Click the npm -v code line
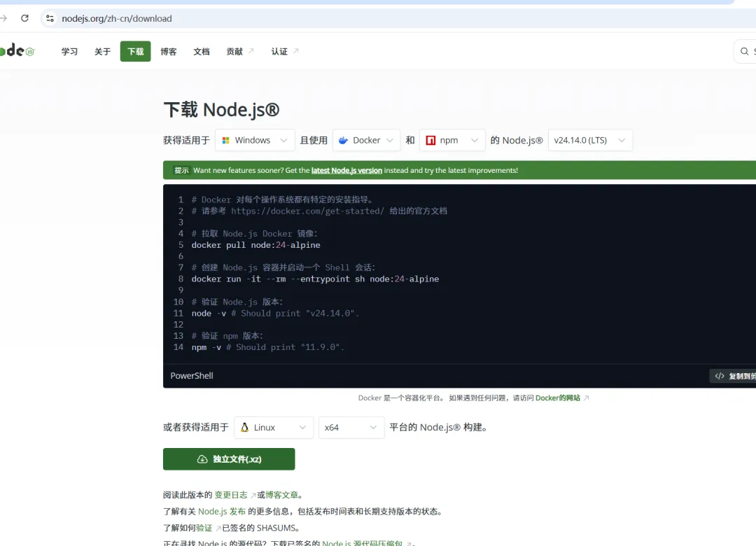 [268, 347]
